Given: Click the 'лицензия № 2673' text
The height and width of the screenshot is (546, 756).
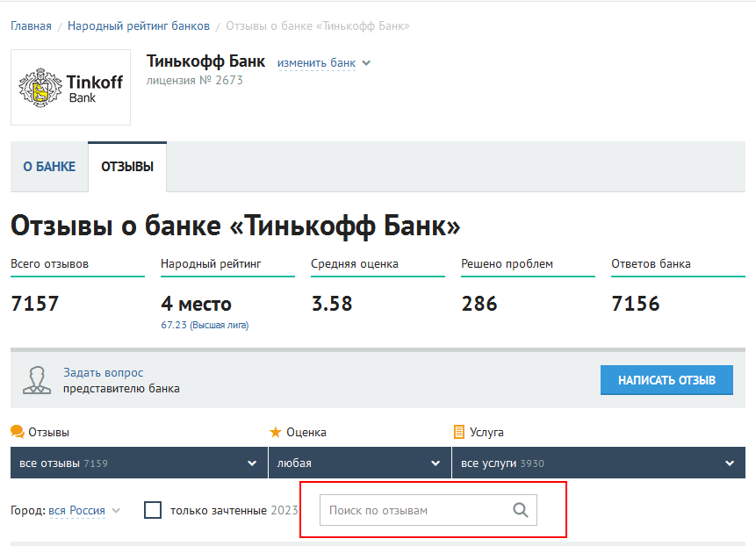Looking at the screenshot, I should pyautogui.click(x=195, y=81).
